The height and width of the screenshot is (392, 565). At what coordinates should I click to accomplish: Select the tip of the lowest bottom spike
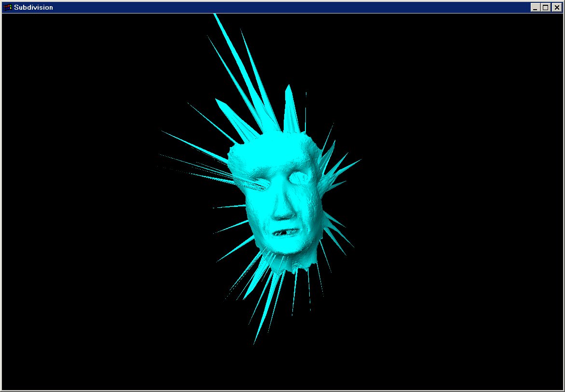(x=254, y=342)
